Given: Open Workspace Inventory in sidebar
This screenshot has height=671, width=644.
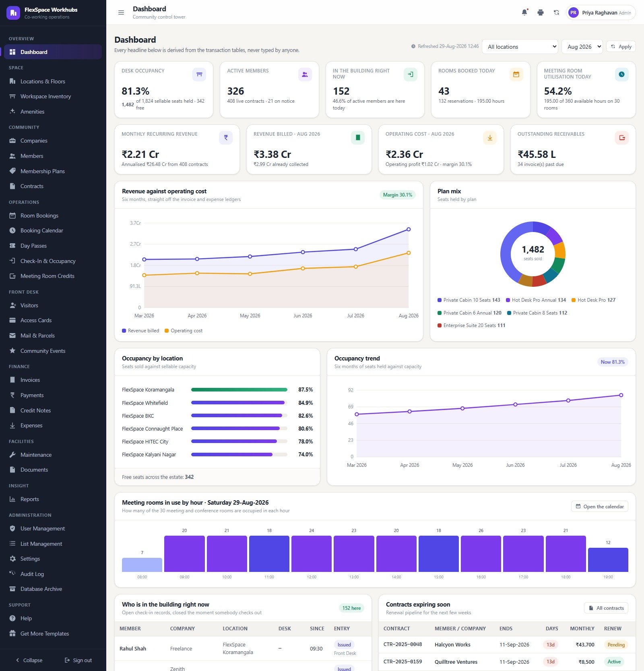Looking at the screenshot, I should 53,96.
